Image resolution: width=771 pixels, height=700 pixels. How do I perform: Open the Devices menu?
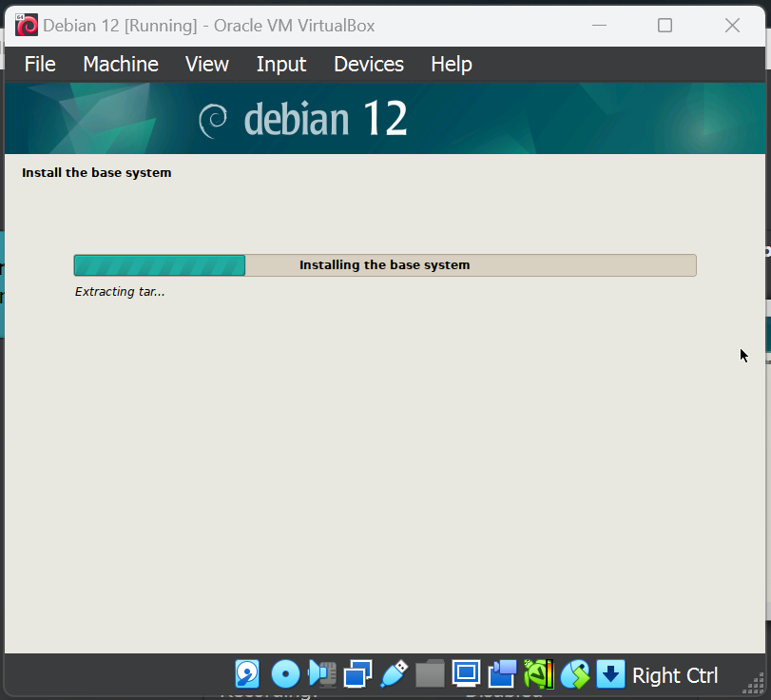369,64
